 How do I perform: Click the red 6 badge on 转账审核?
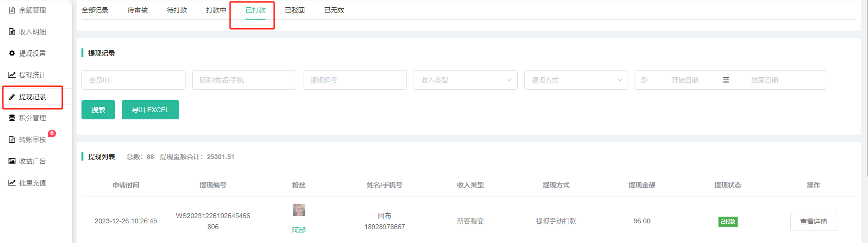52,133
